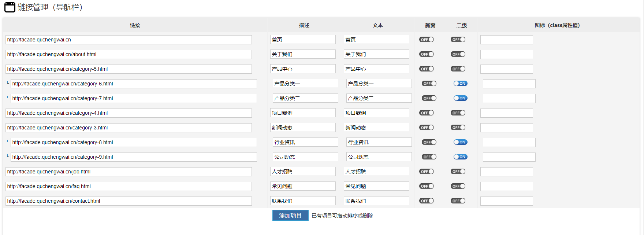Disable 二级 switch for 产品分类二 row
The height and width of the screenshot is (235, 644).
(x=461, y=98)
